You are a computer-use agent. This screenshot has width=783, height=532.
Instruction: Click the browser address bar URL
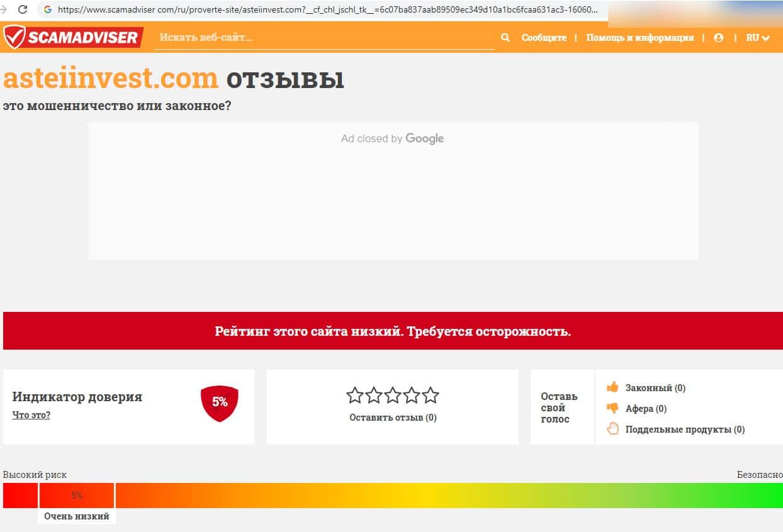pos(327,9)
